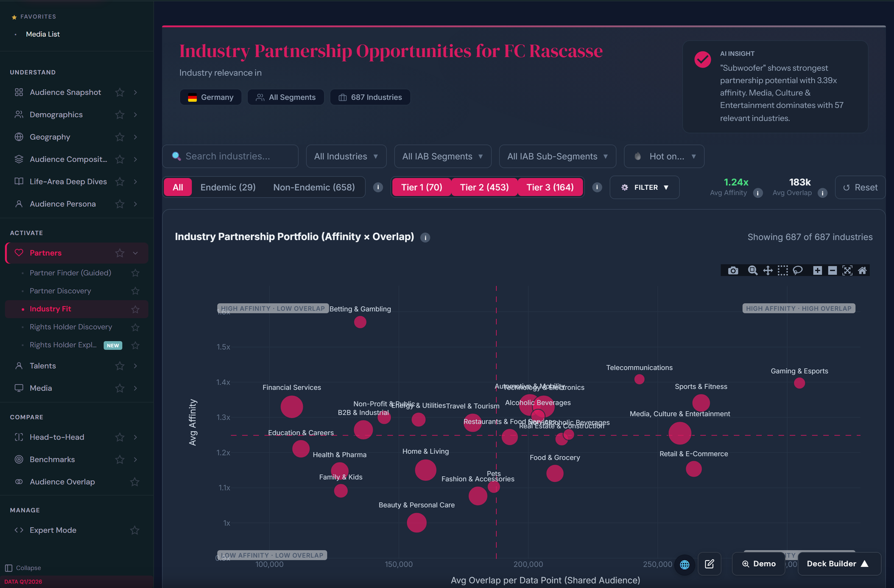Star the Industry Fit page
Image resolution: width=894 pixels, height=588 pixels.
135,309
